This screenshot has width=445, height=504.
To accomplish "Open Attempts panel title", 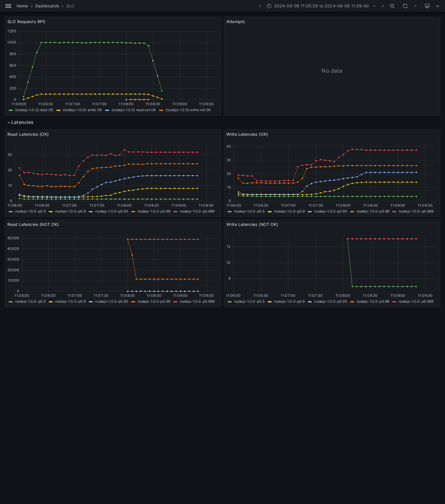I will [236, 22].
